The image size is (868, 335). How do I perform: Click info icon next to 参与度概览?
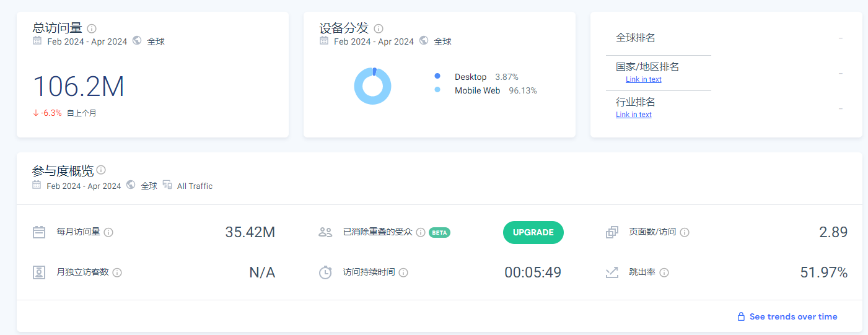[101, 170]
